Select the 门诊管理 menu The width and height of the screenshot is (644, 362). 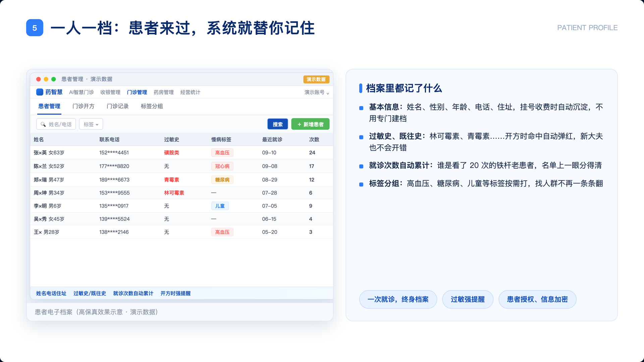pos(137,92)
